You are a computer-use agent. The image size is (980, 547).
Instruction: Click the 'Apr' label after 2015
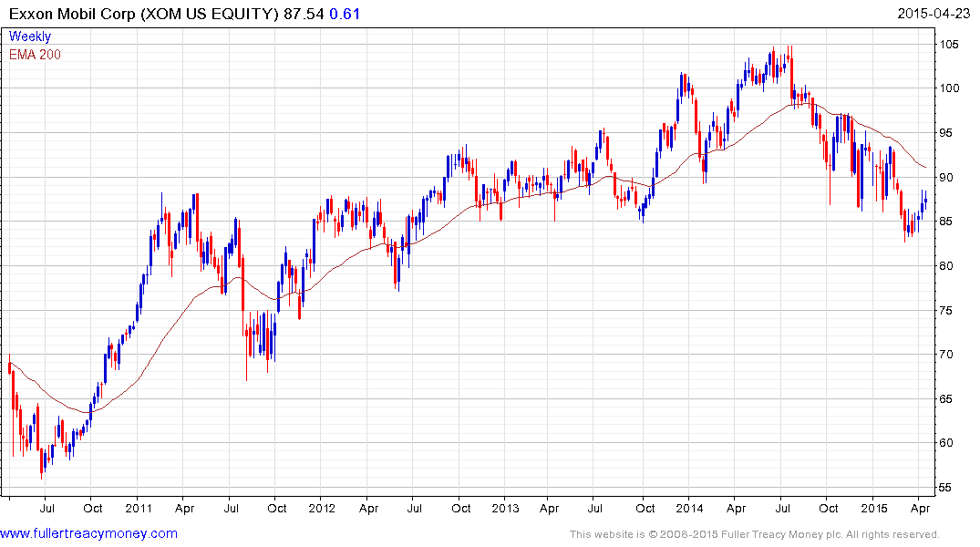click(x=920, y=509)
